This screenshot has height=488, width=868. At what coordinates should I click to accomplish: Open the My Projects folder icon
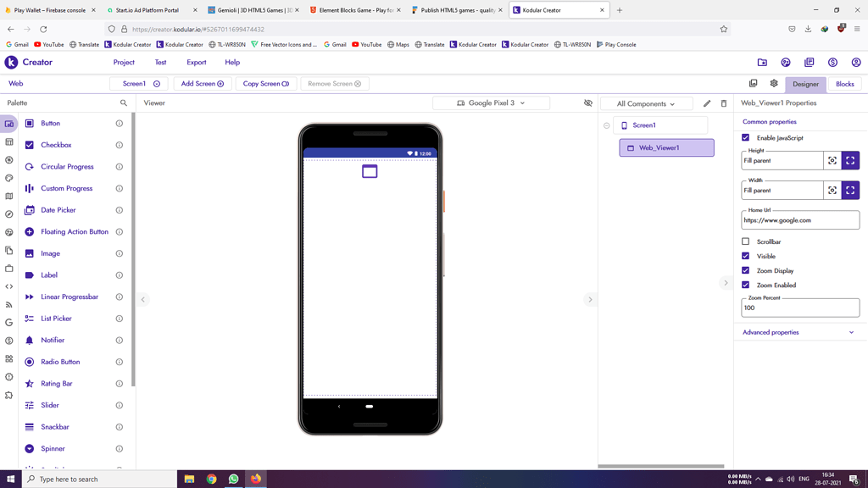pyautogui.click(x=762, y=62)
